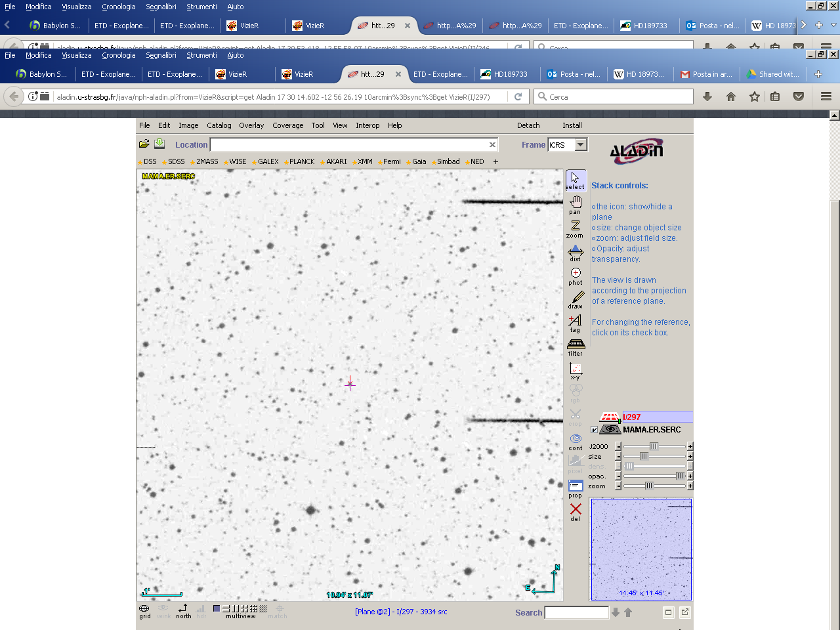Load the Simbad bookmark
This screenshot has height=630, width=840.
(x=446, y=161)
